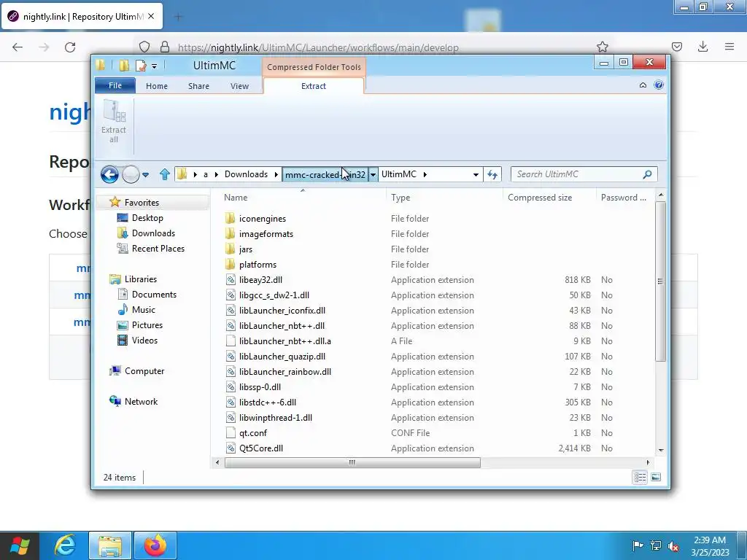This screenshot has width=747, height=560.
Task: Click Downloads in the address breadcrumb
Action: click(246, 174)
